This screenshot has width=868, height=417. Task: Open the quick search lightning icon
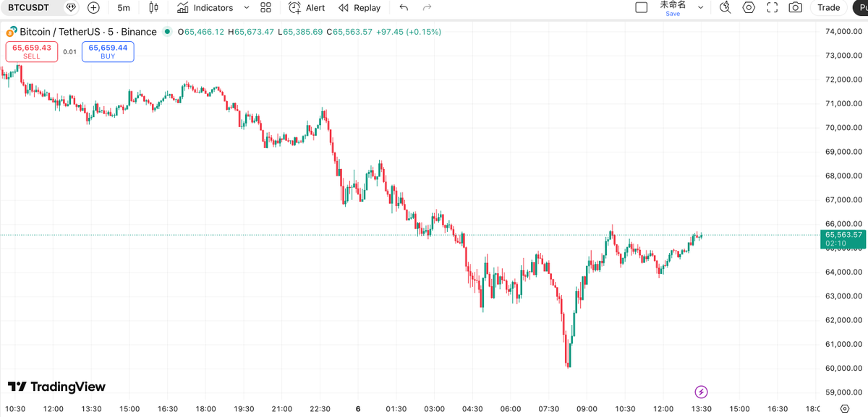[726, 8]
